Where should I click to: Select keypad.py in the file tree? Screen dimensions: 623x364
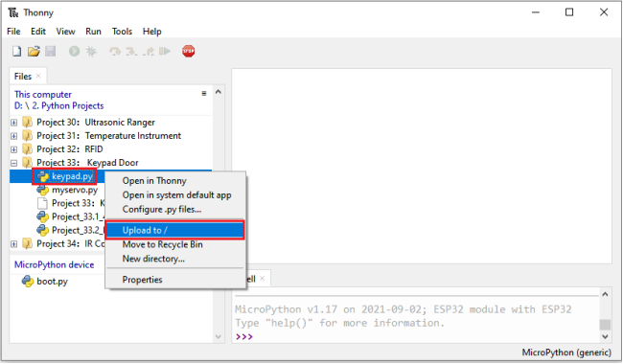click(x=72, y=176)
